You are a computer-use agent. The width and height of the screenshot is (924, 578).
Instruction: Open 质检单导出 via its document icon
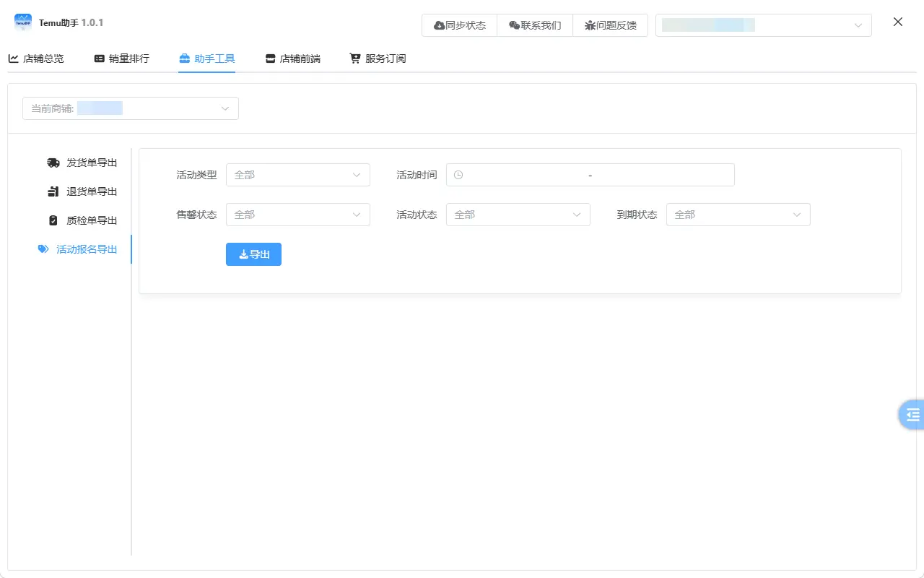[53, 220]
